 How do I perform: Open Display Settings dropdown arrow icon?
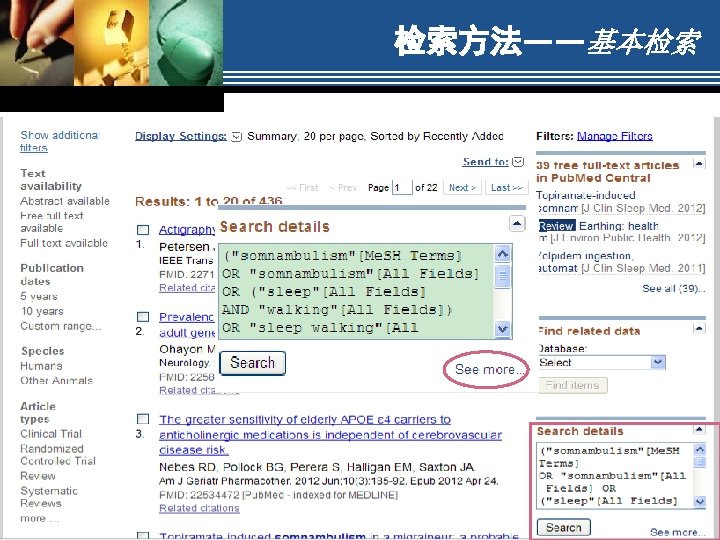236,136
